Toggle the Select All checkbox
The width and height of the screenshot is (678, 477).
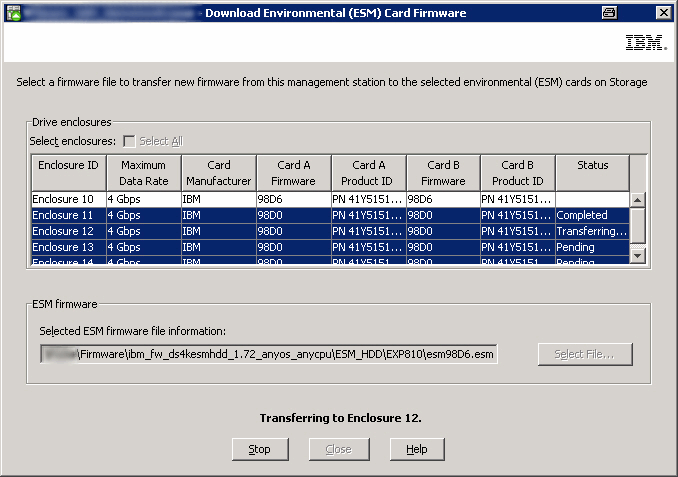pos(129,141)
